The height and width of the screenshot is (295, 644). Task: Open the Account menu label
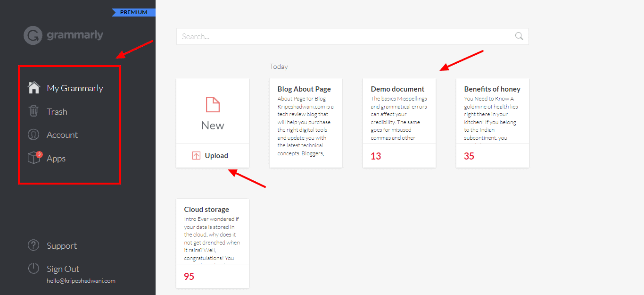point(62,135)
